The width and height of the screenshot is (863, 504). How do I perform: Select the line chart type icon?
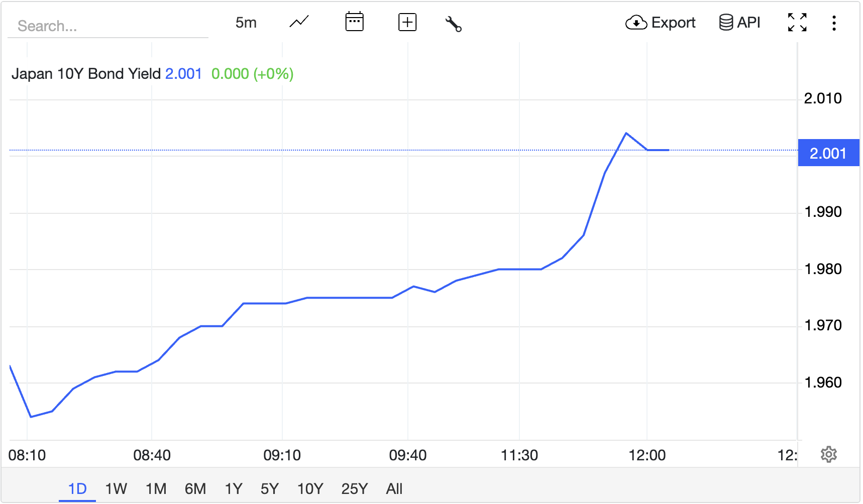pyautogui.click(x=298, y=22)
